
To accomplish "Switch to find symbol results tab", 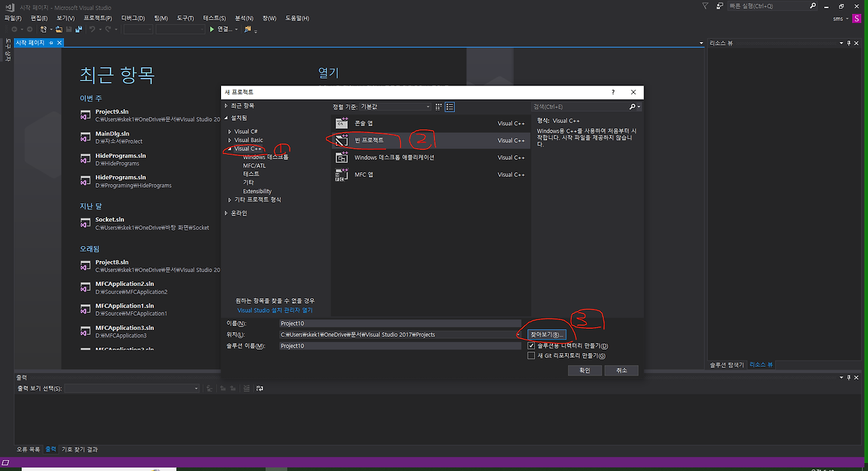I will [x=79, y=449].
